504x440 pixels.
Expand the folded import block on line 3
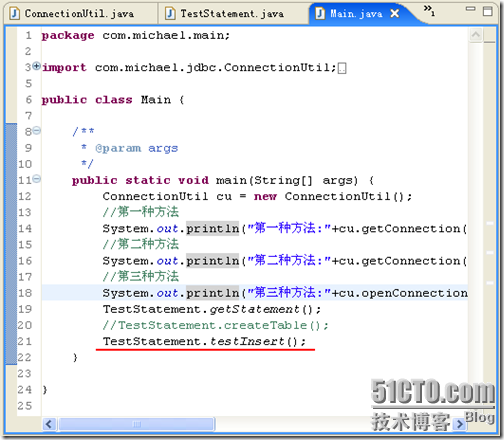(x=37, y=66)
